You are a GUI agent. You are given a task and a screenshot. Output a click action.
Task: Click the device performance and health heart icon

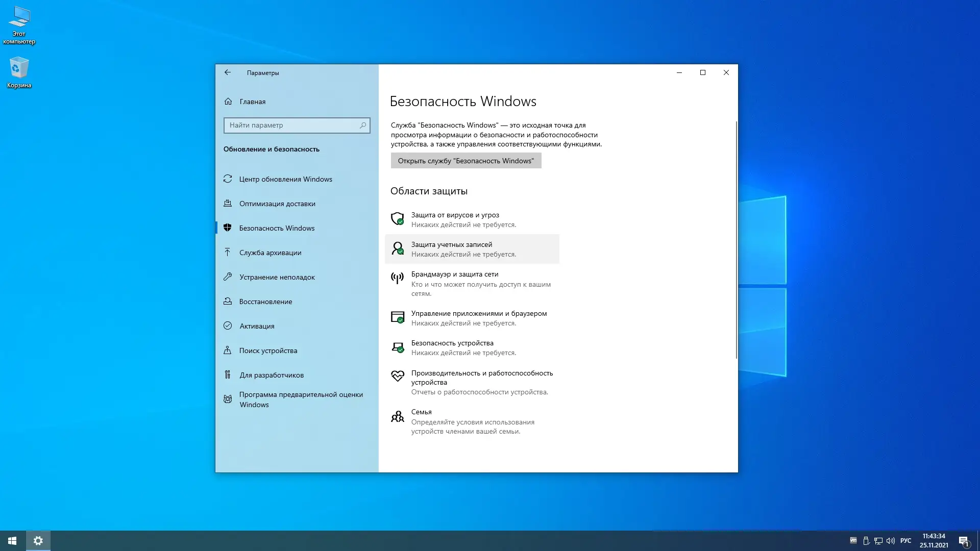point(397,377)
